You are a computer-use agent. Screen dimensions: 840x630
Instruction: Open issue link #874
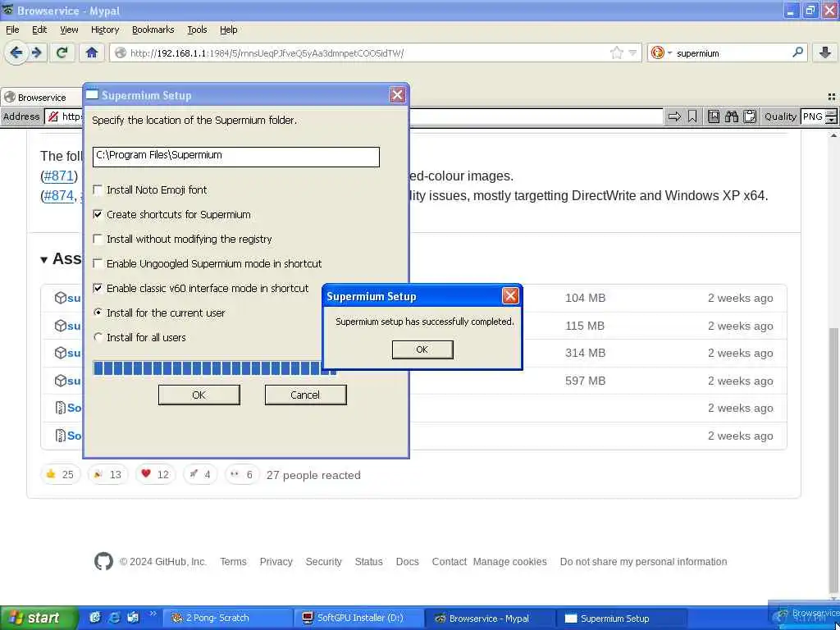point(58,195)
